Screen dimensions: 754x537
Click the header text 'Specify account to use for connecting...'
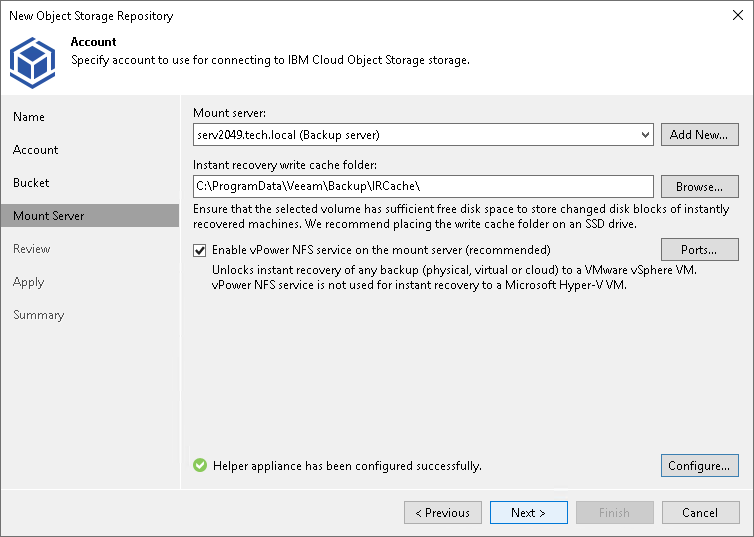(x=270, y=60)
